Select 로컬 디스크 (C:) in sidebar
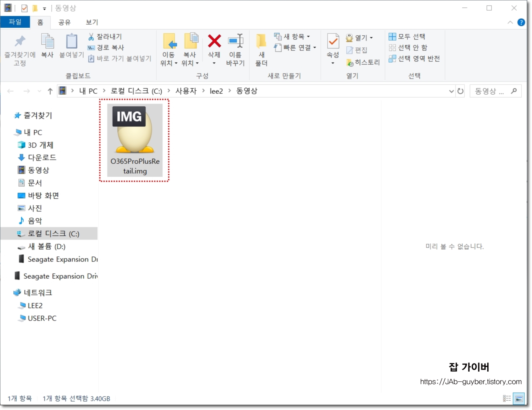This screenshot has width=532, height=410. (x=49, y=234)
